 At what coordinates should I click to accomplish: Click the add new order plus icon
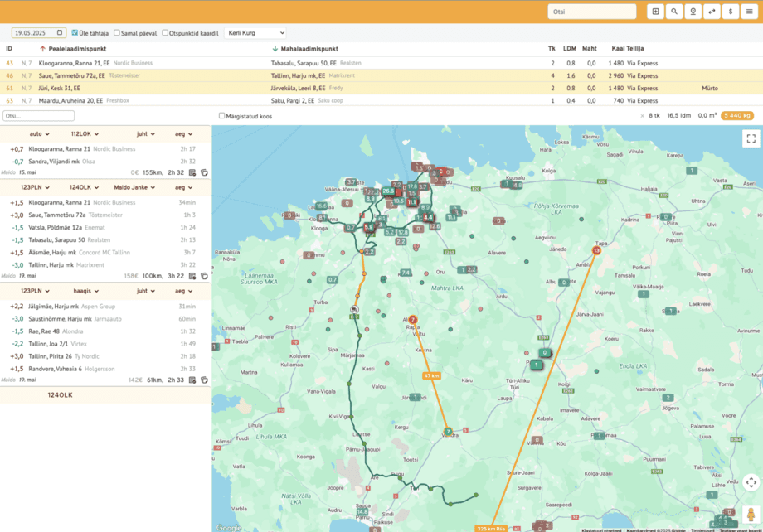[x=655, y=12]
